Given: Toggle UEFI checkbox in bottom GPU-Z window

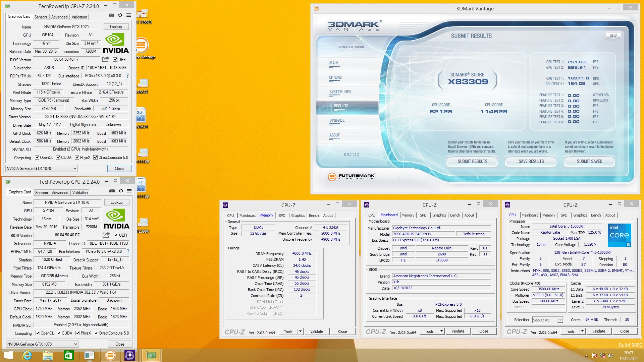Looking at the screenshot, I should coord(116,235).
